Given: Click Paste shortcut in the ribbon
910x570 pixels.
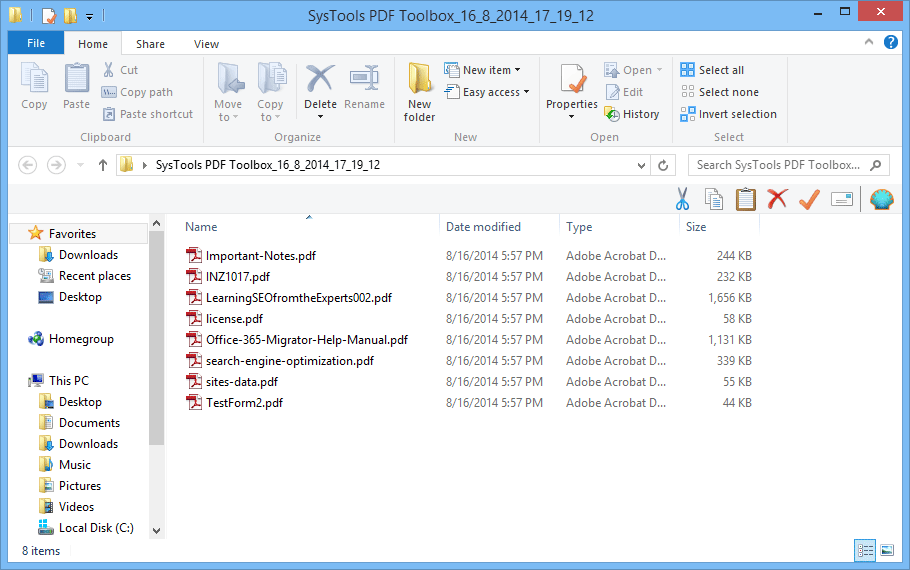Looking at the screenshot, I should point(147,114).
